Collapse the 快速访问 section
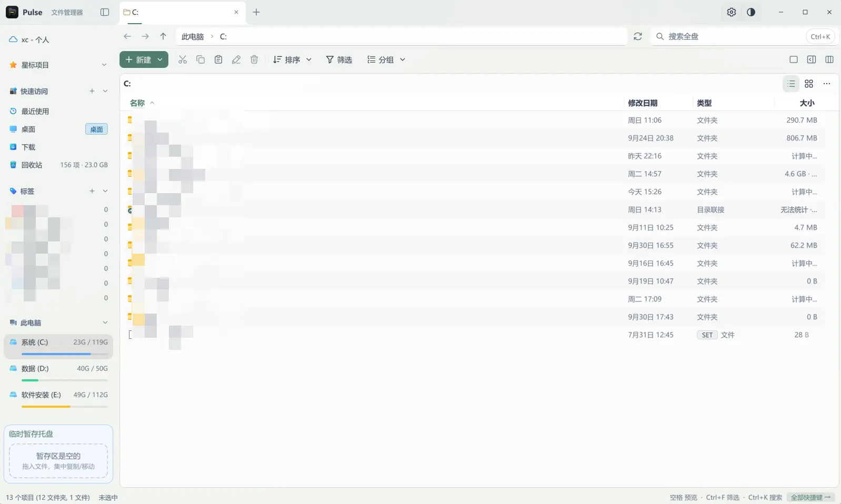Image resolution: width=841 pixels, height=504 pixels. coord(105,91)
